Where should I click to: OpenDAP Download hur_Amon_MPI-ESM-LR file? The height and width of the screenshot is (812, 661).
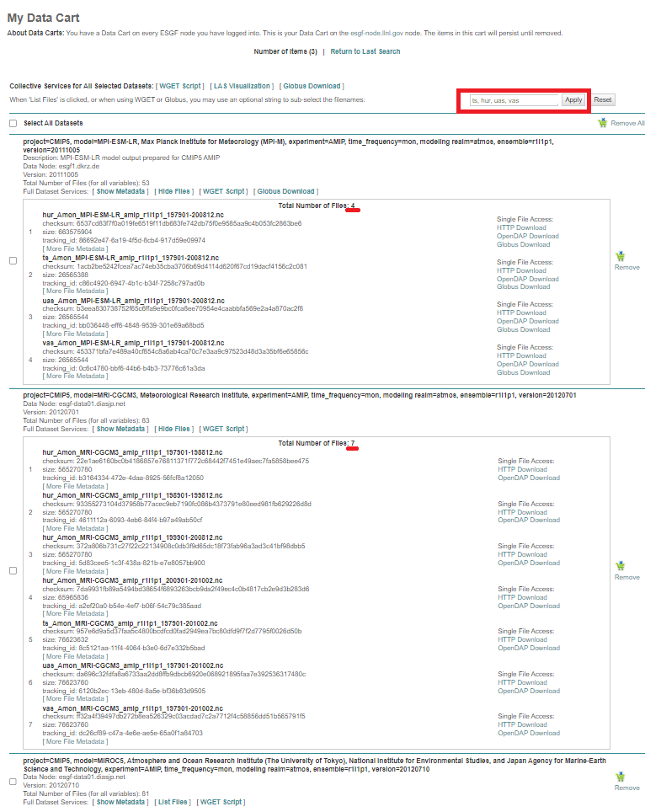tap(527, 236)
